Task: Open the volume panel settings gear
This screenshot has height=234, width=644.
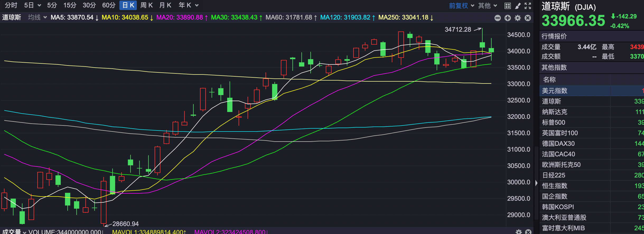Action: (x=519, y=232)
